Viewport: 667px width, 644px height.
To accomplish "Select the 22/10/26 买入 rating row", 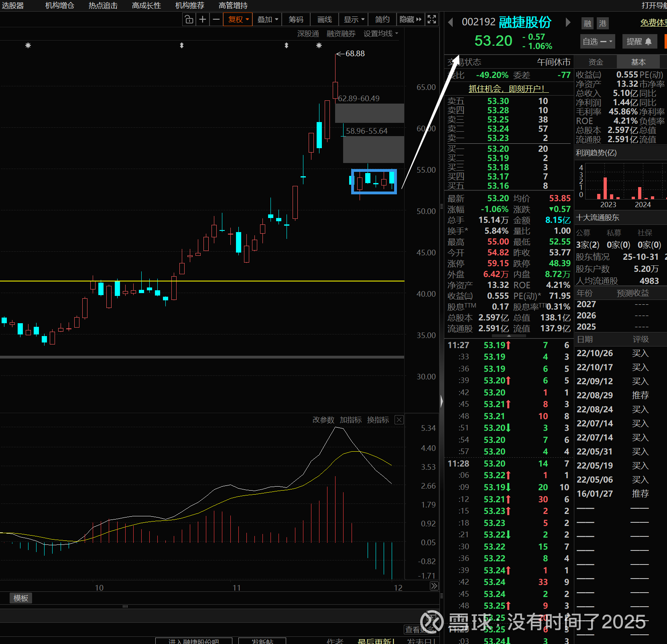I will [x=620, y=353].
